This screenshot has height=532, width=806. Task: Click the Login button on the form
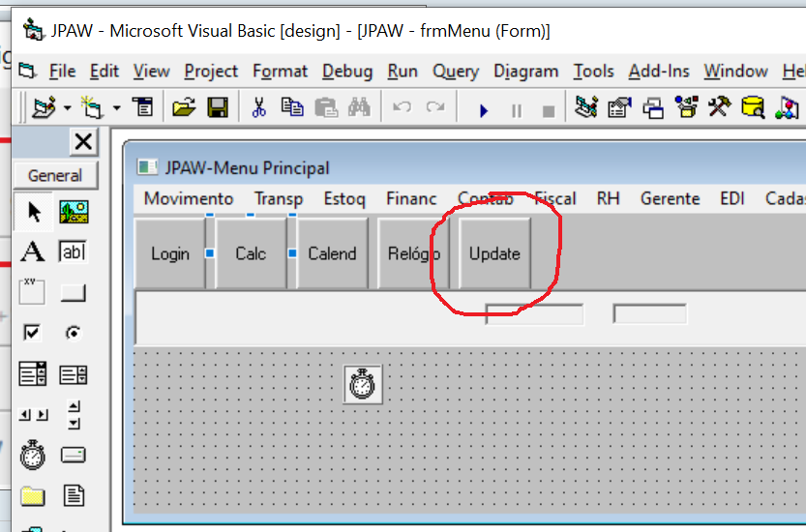[170, 253]
